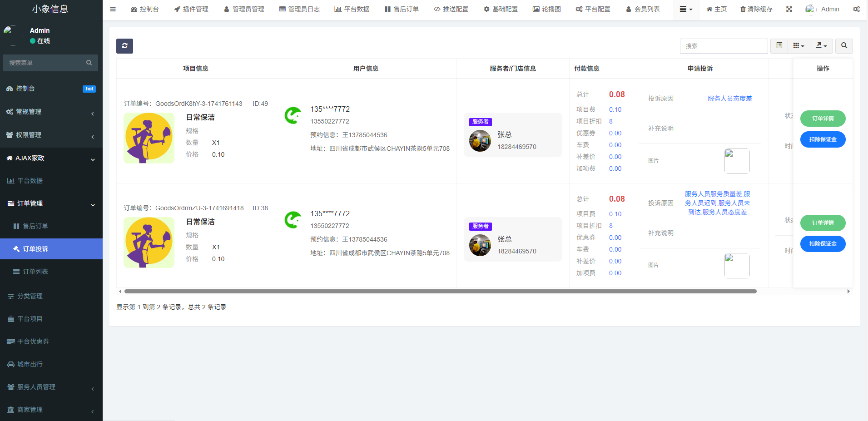Image resolution: width=868 pixels, height=421 pixels.
Task: Open the column visibility grid dropdown
Action: 799,46
